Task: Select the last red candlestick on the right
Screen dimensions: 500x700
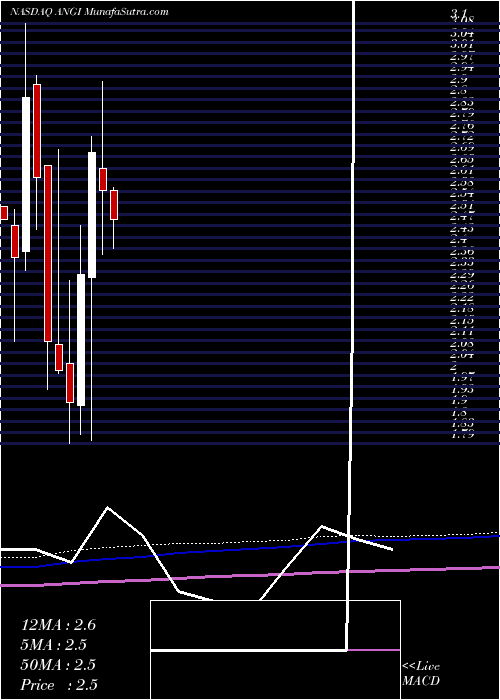Action: [114, 205]
